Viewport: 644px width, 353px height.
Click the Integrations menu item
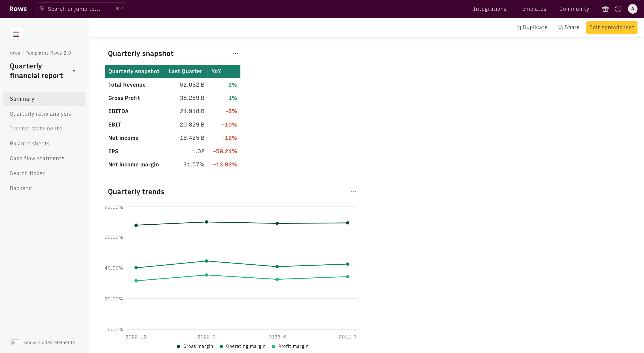click(x=490, y=9)
